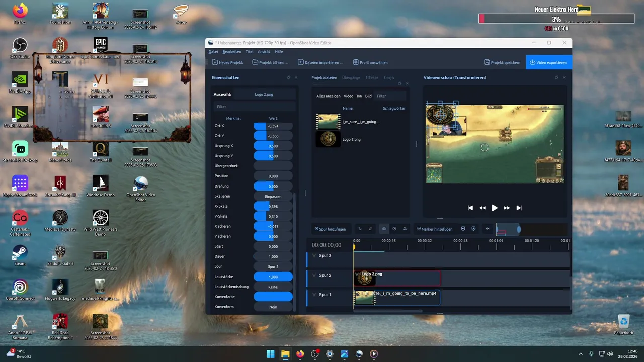This screenshot has width=644, height=362.
Task: Play the video preview
Action: (495, 208)
